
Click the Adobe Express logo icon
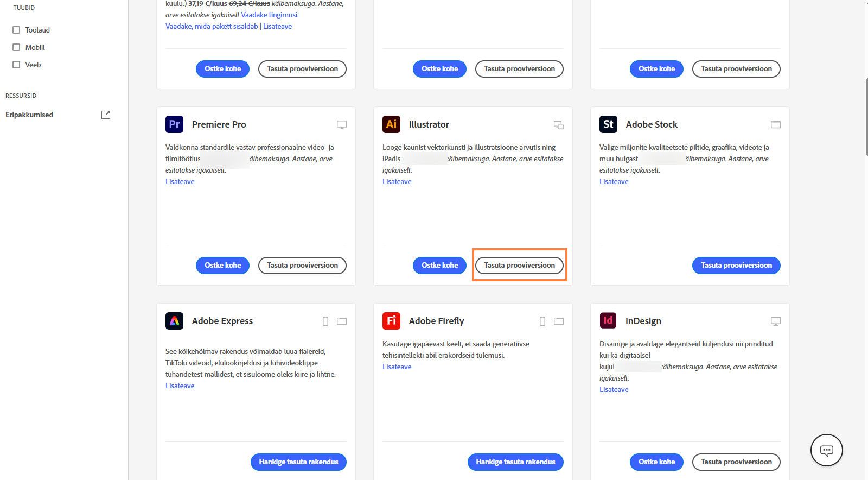pos(174,321)
